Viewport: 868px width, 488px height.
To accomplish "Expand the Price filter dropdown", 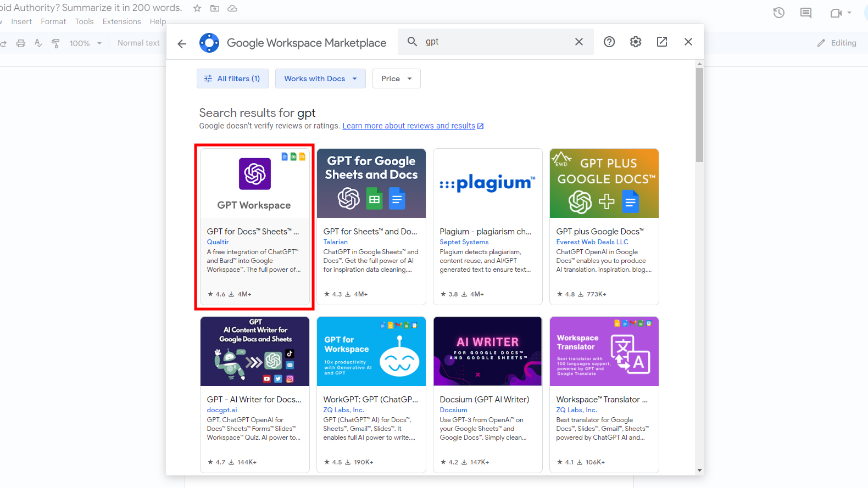I will (396, 78).
